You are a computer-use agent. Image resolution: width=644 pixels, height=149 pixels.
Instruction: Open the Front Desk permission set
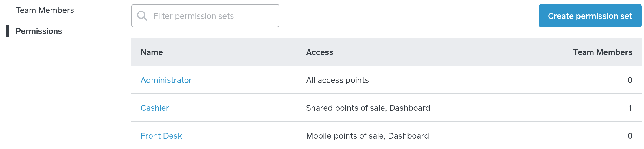coord(161,136)
